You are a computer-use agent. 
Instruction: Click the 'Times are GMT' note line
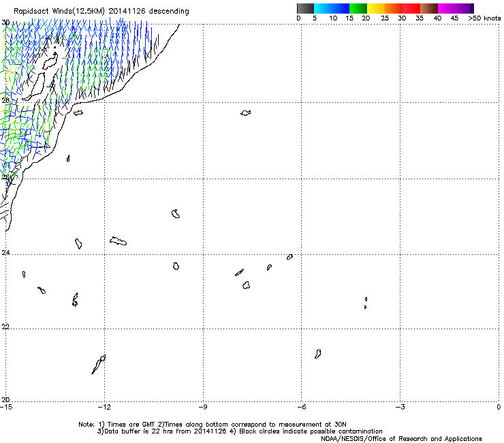[212, 425]
